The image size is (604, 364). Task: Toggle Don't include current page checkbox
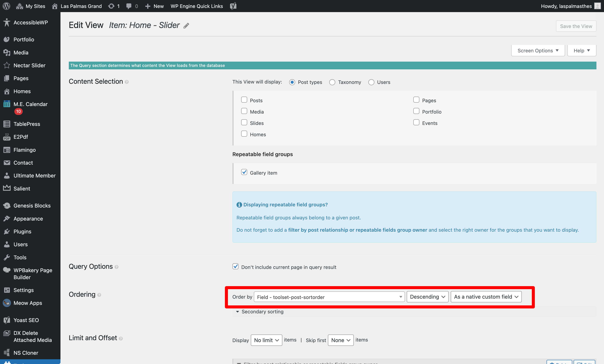235,266
